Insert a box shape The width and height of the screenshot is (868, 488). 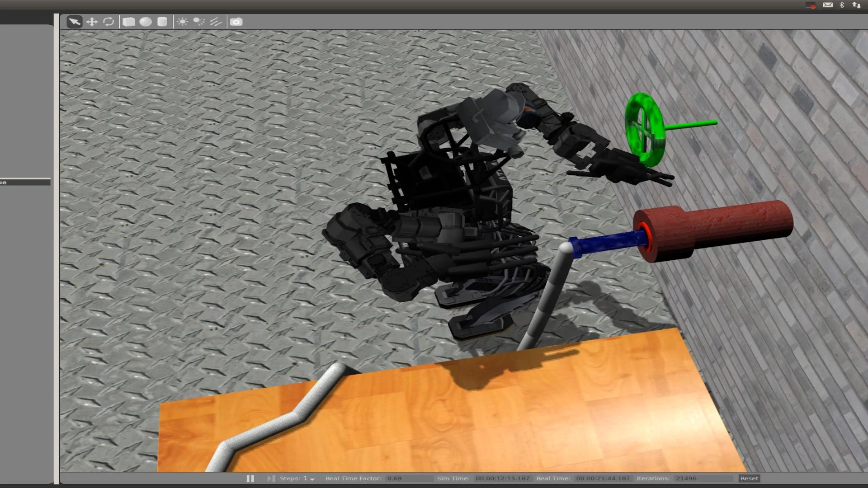click(129, 22)
